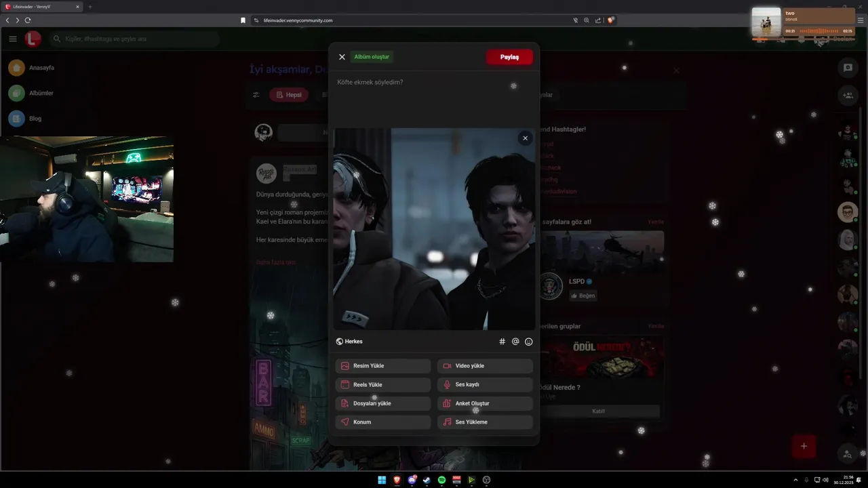Click the red plus floating button
Image resolution: width=868 pixels, height=488 pixels.
[804, 446]
